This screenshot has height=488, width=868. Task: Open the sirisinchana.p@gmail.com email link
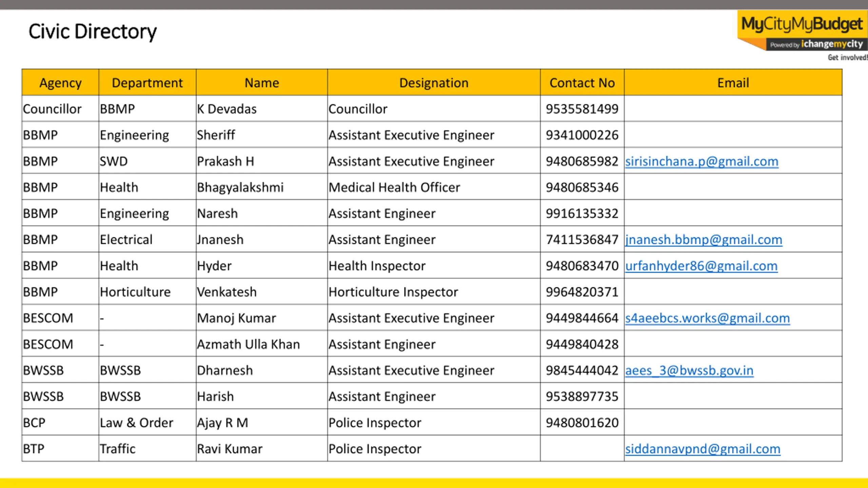tap(702, 161)
